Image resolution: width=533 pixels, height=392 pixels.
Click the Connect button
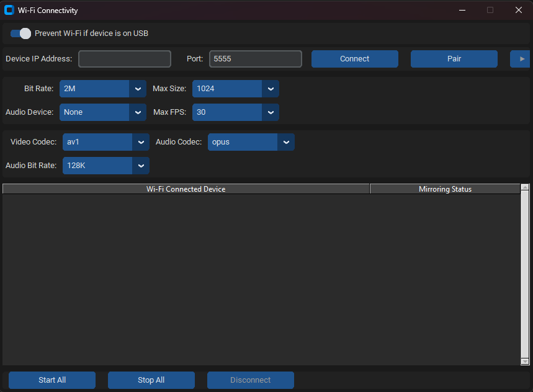(354, 59)
